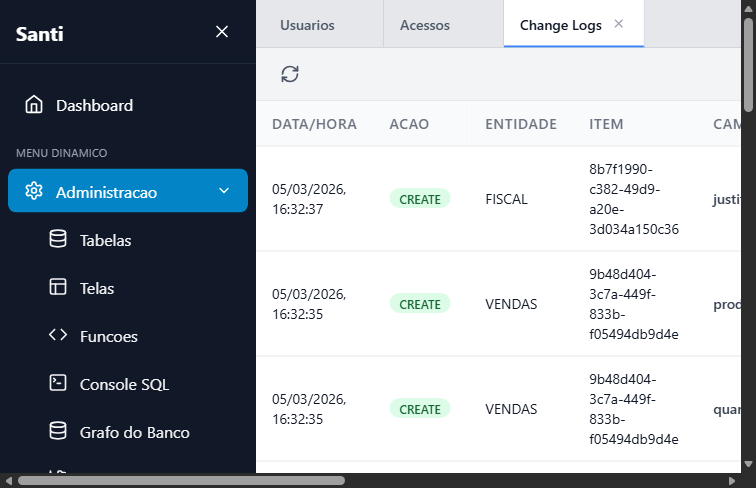The height and width of the screenshot is (488, 756).
Task: Close the Change Logs tab
Action: coord(619,24)
